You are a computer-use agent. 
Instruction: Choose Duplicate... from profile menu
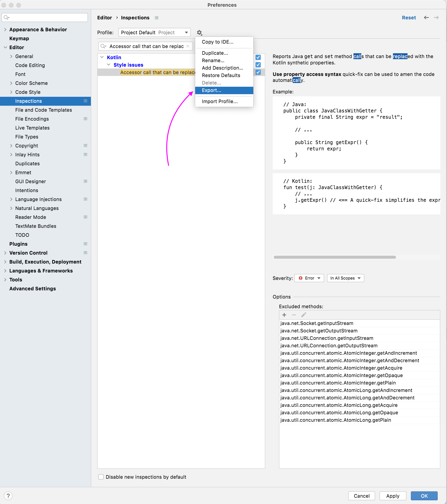click(224, 53)
